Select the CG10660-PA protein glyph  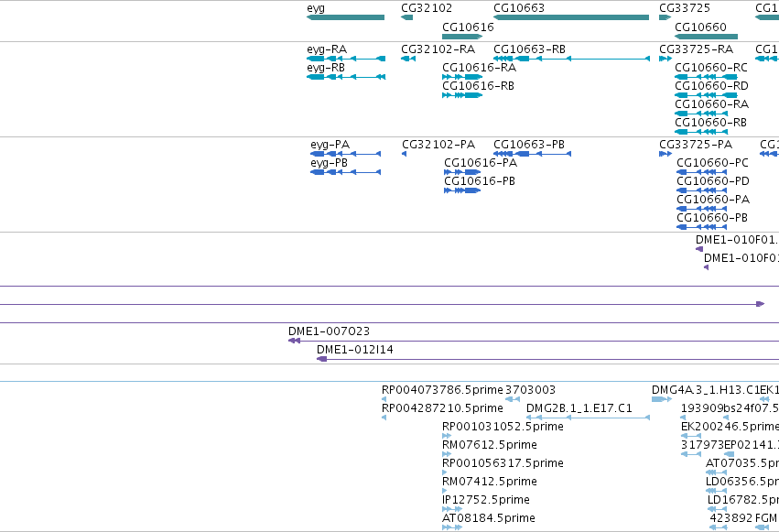(702, 209)
